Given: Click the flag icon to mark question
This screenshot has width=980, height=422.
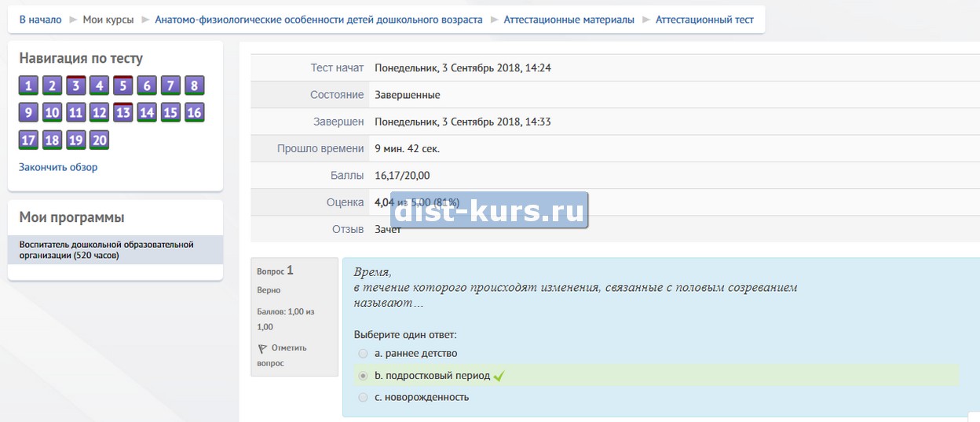Looking at the screenshot, I should [x=262, y=348].
